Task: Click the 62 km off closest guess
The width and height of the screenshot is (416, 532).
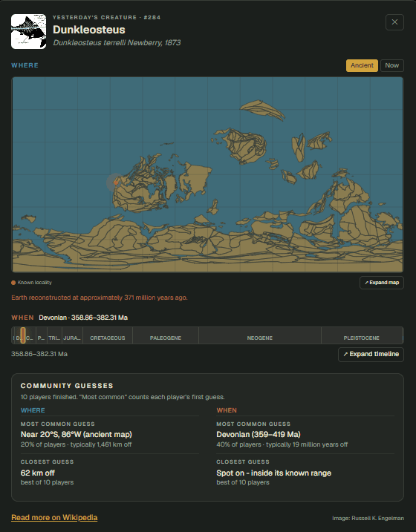Action: [x=38, y=473]
